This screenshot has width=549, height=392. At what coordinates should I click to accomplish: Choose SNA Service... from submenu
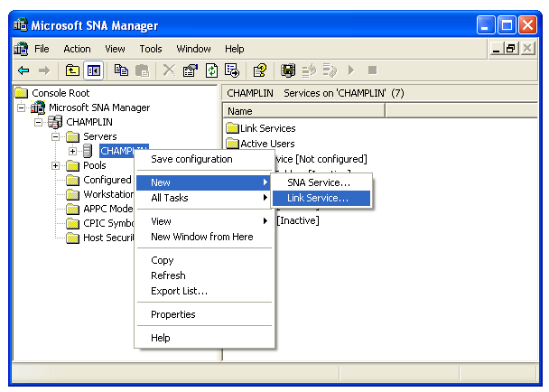click(321, 182)
